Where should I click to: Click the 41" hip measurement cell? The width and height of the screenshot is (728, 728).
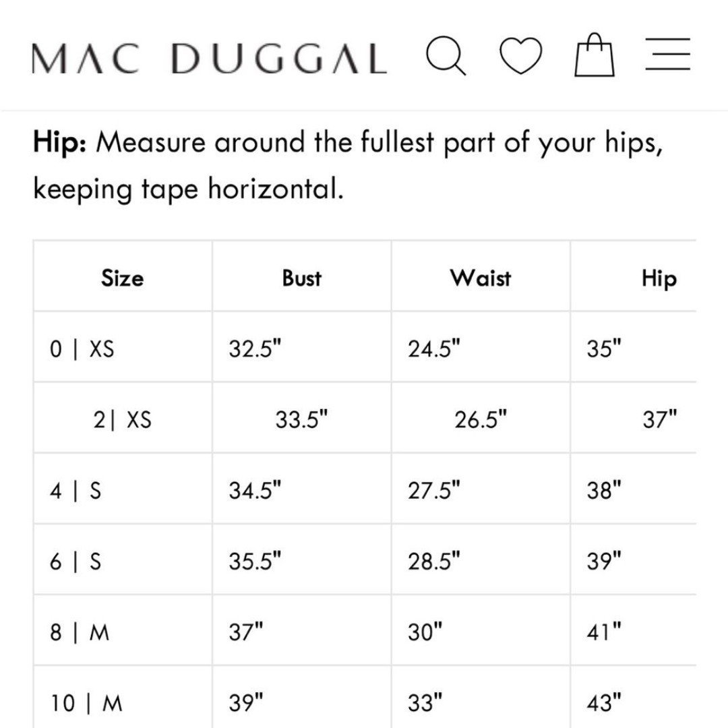[634, 632]
